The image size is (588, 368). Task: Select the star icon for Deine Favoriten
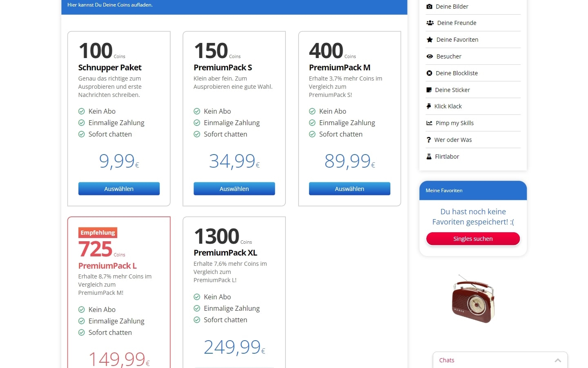(429, 39)
